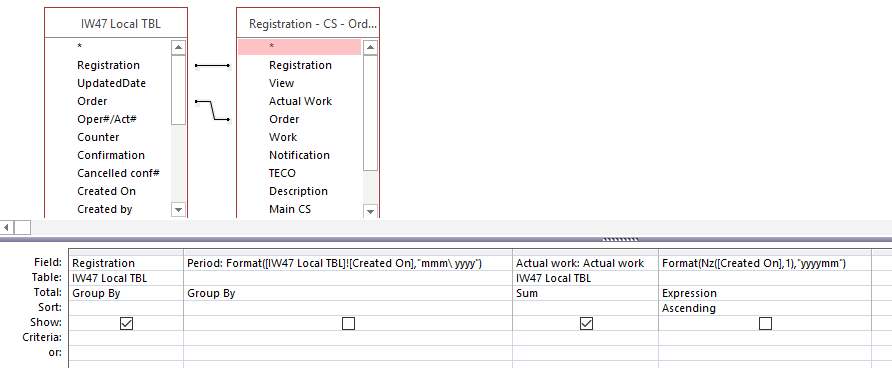Image resolution: width=892 pixels, height=368 pixels.
Task: Check Show box for Format Nz expression column
Action: coord(765,323)
